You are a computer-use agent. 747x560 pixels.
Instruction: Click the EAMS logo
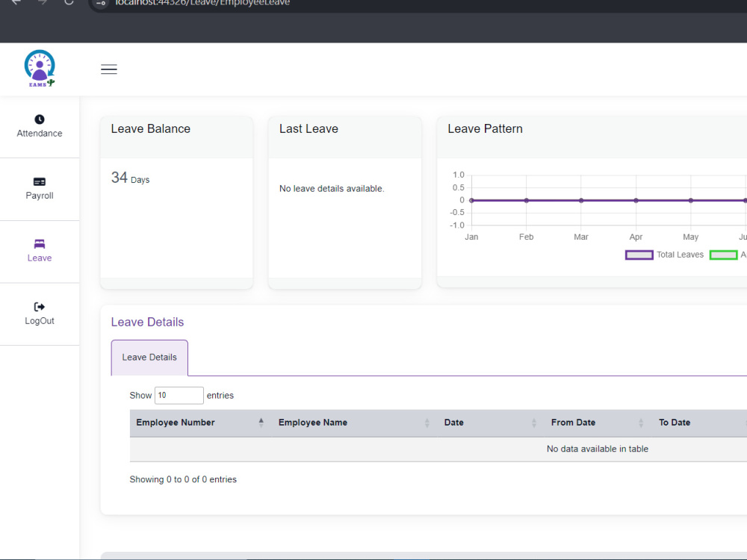coord(40,69)
